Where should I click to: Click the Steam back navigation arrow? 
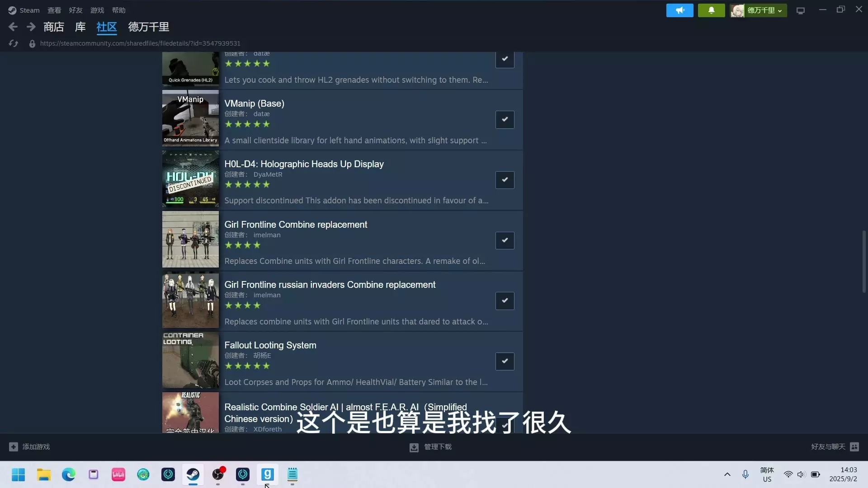pos(13,27)
